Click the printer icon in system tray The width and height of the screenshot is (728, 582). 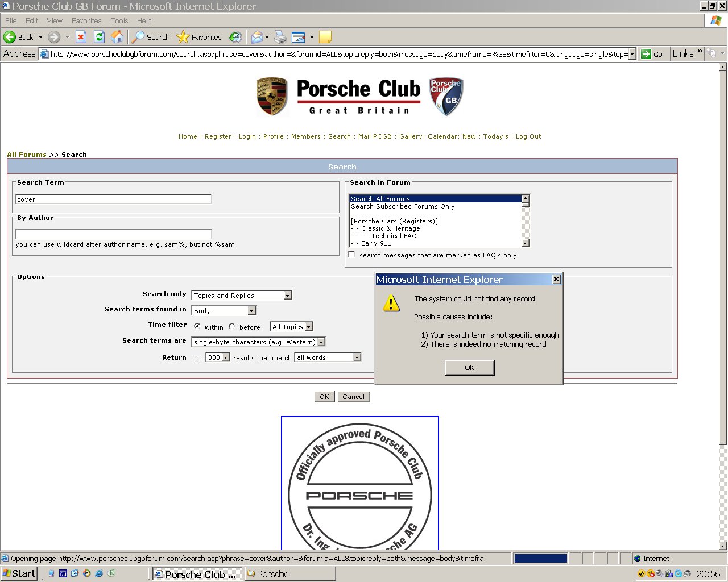pyautogui.click(x=687, y=573)
